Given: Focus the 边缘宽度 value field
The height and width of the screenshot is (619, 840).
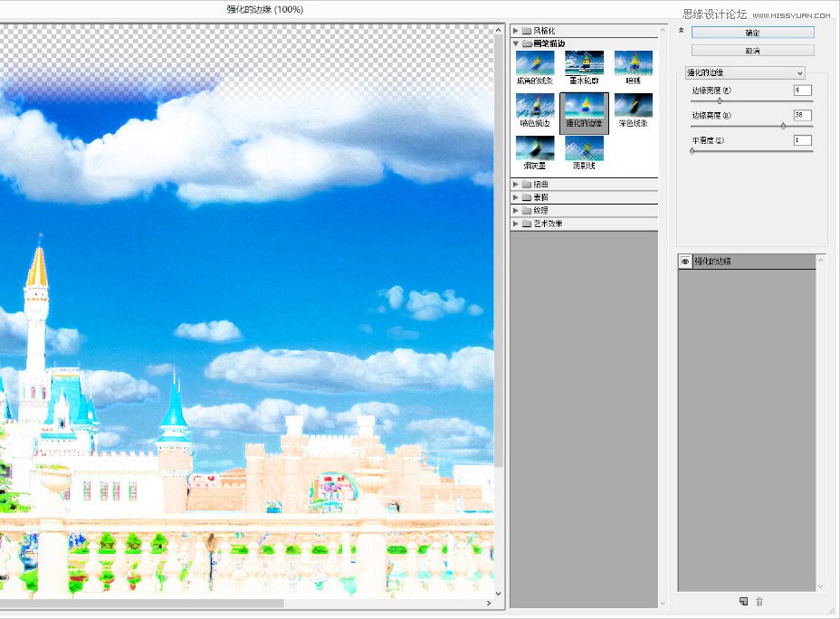Looking at the screenshot, I should [803, 90].
